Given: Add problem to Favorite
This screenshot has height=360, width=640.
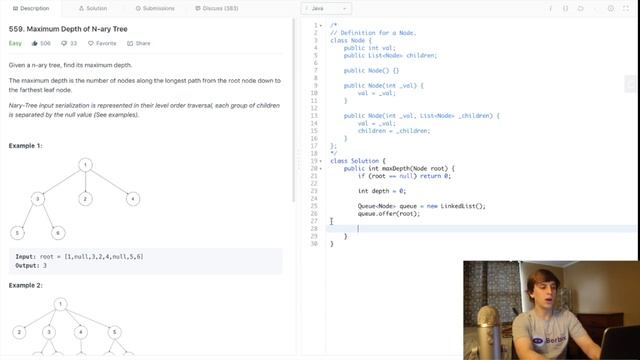Looking at the screenshot, I should point(102,43).
